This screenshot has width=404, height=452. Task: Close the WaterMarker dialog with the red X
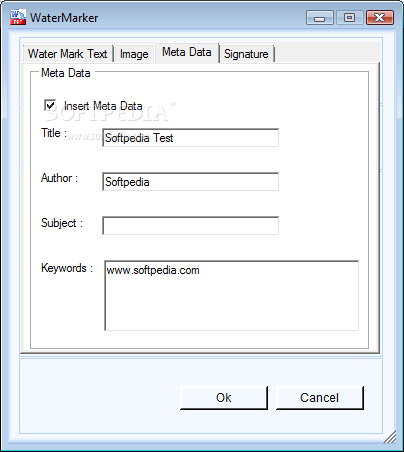click(x=380, y=17)
